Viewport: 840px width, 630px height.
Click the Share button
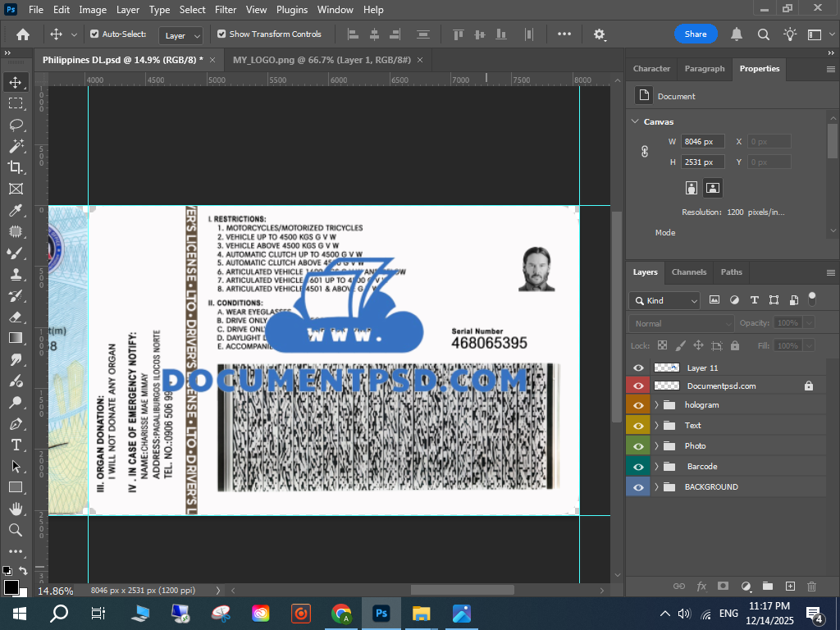click(696, 34)
